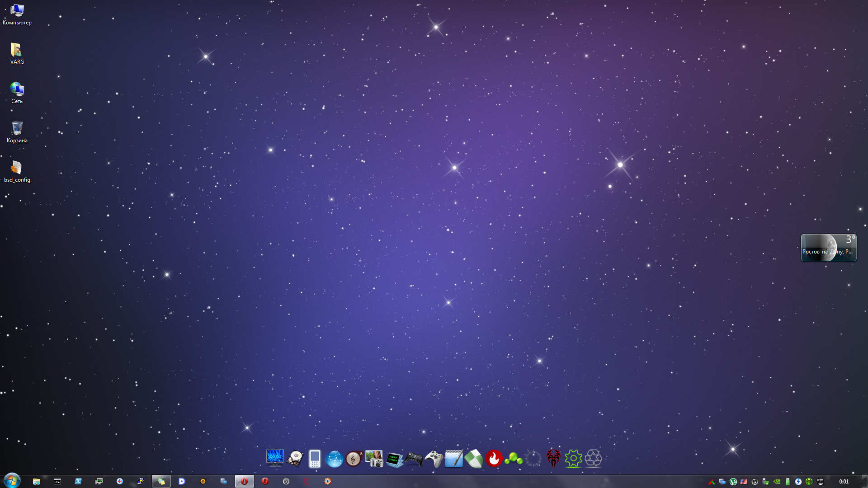Click the recycle symbol dock icon
The width and height of the screenshot is (868, 488).
pyautogui.click(x=593, y=459)
